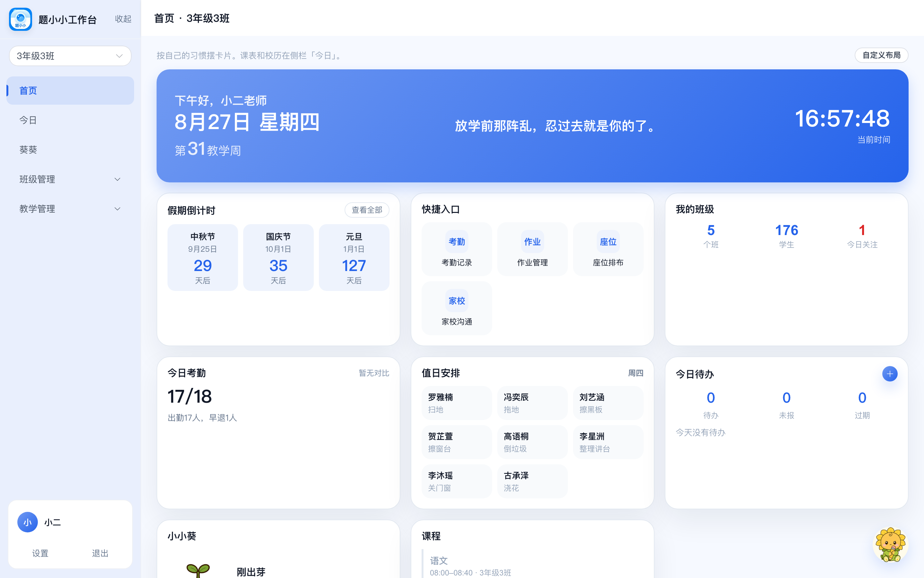Select duty entry 古承泽 浇花

click(532, 481)
